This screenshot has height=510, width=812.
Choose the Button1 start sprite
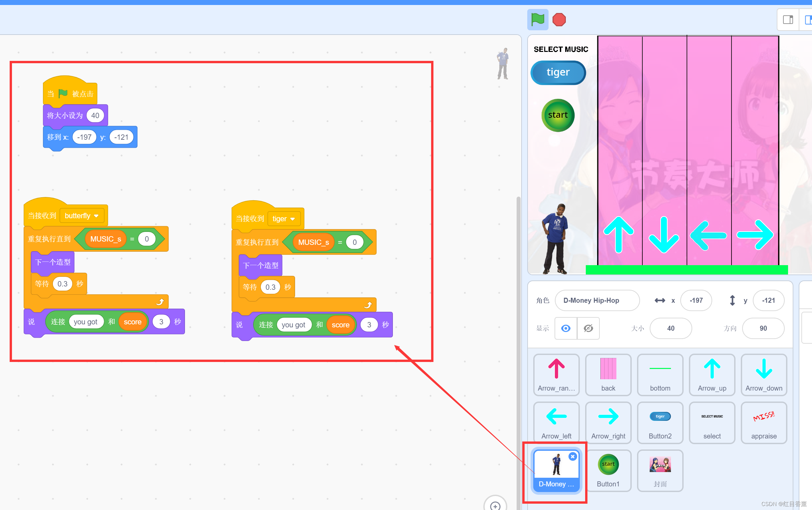pos(608,470)
